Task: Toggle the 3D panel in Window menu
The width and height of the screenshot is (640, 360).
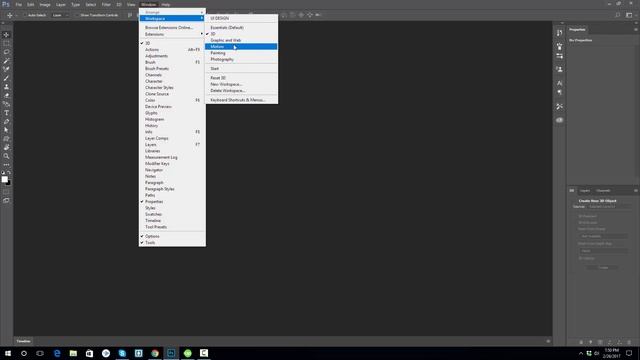Action: click(172, 43)
